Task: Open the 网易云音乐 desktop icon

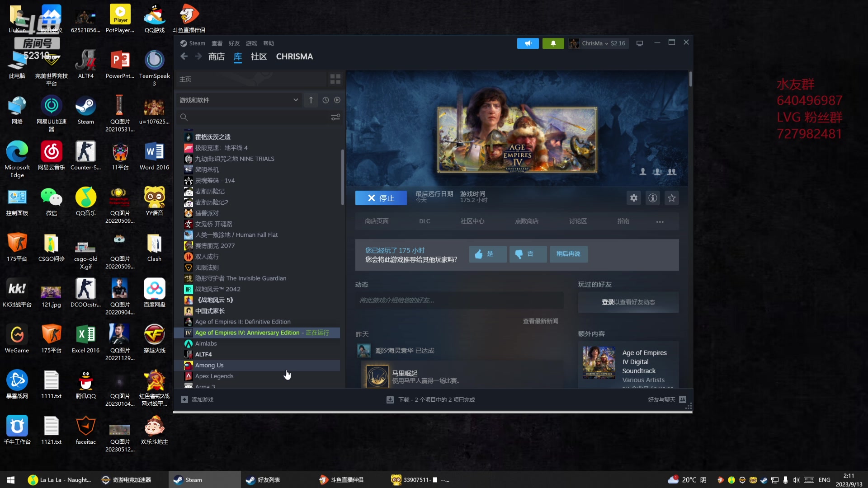Action: [x=51, y=156]
